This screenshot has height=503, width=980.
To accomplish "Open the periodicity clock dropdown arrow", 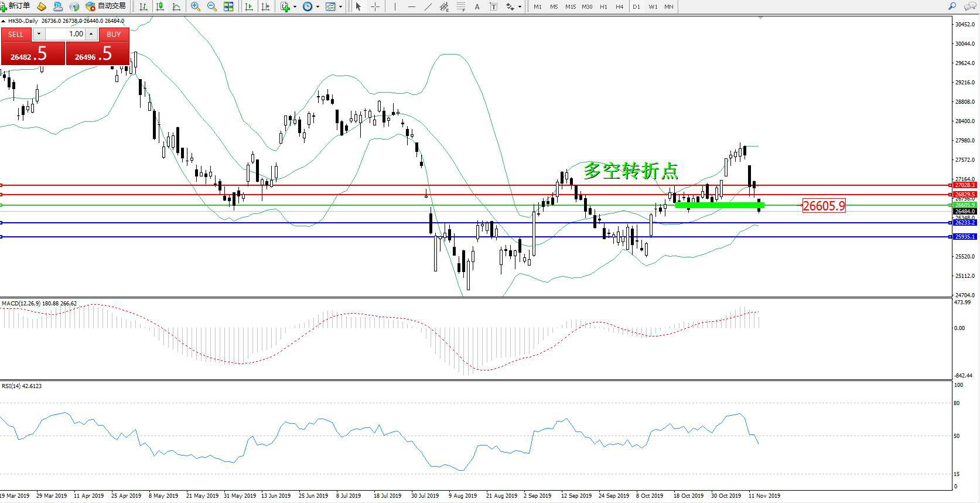I will tap(317, 7).
